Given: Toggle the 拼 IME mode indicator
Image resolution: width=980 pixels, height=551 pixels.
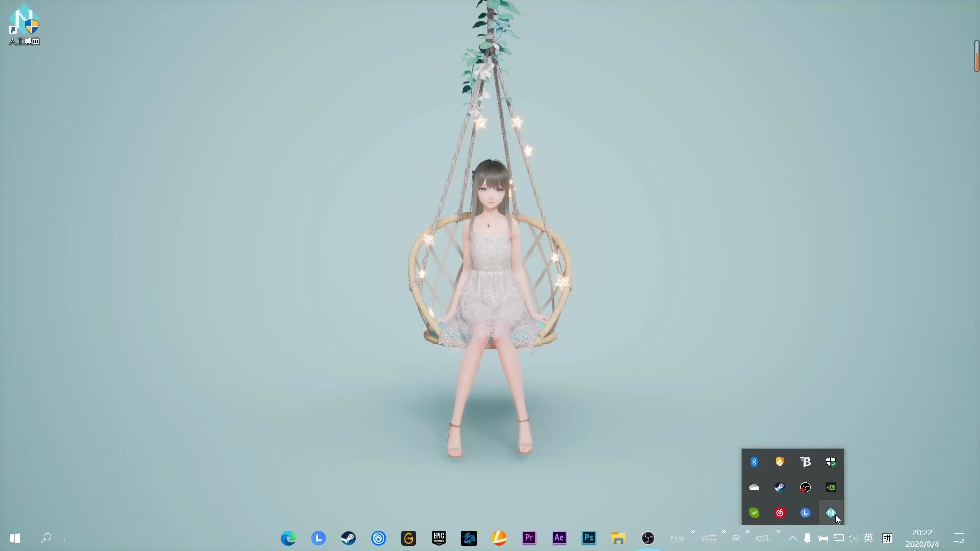Looking at the screenshot, I should (x=887, y=538).
